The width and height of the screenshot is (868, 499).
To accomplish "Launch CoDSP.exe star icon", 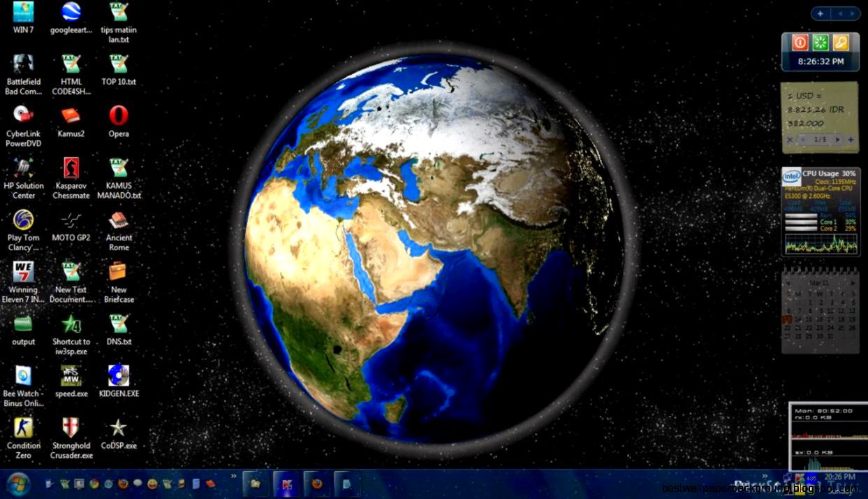I will [119, 433].
